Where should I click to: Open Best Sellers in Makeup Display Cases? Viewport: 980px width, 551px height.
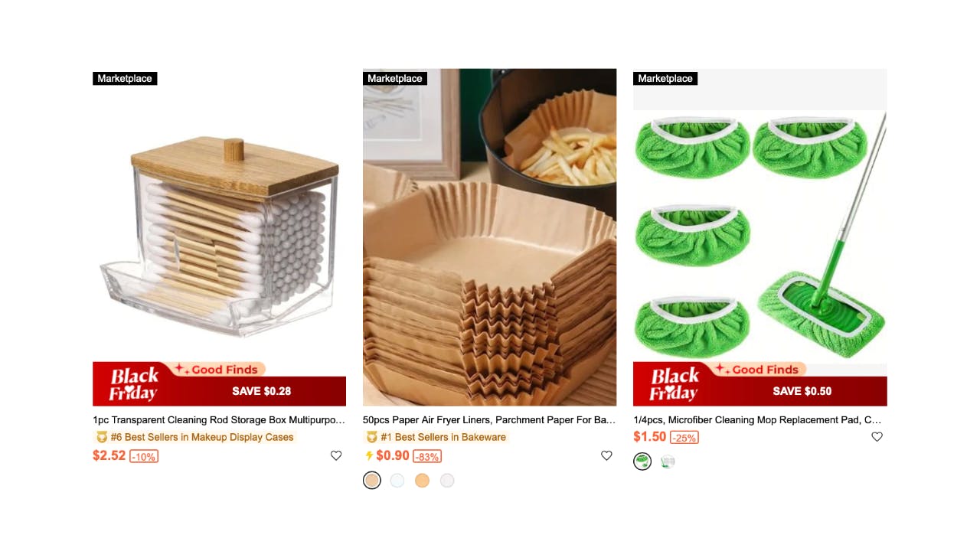point(202,437)
